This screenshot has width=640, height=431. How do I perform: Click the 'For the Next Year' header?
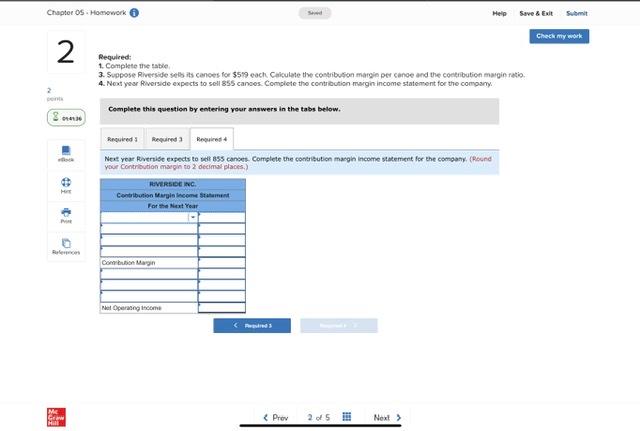coord(173,206)
